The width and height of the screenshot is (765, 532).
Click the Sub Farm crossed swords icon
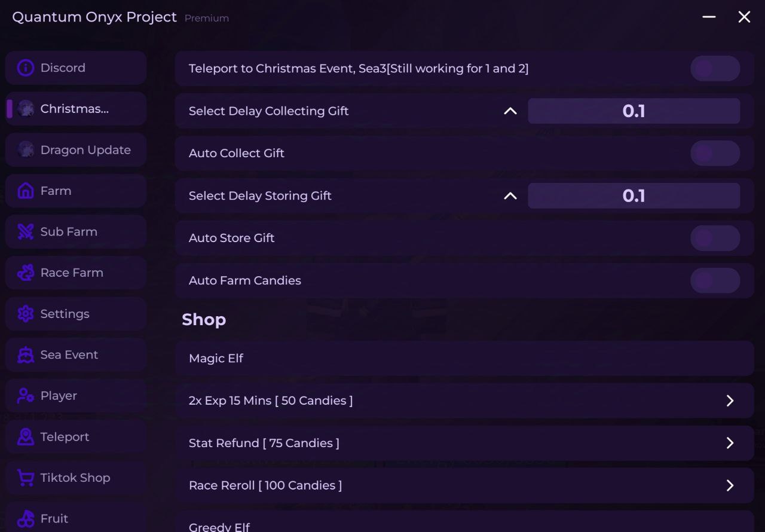26,232
